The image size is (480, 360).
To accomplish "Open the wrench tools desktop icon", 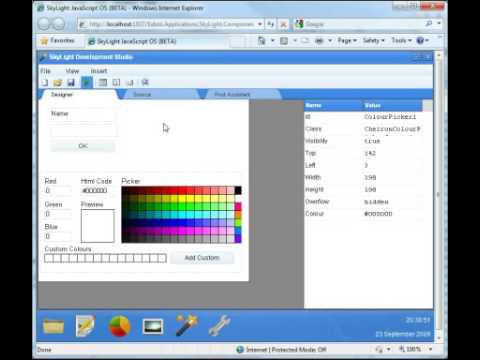I will click(219, 325).
